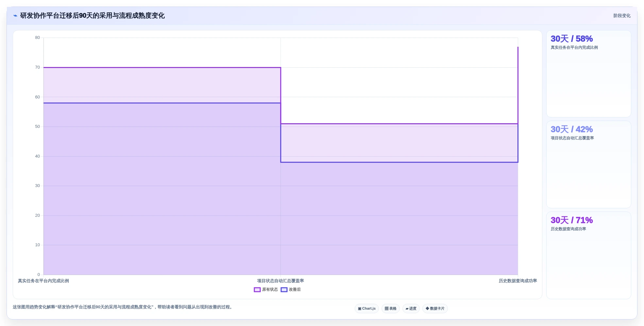Select the 30天 / 42% data card value

(x=571, y=129)
